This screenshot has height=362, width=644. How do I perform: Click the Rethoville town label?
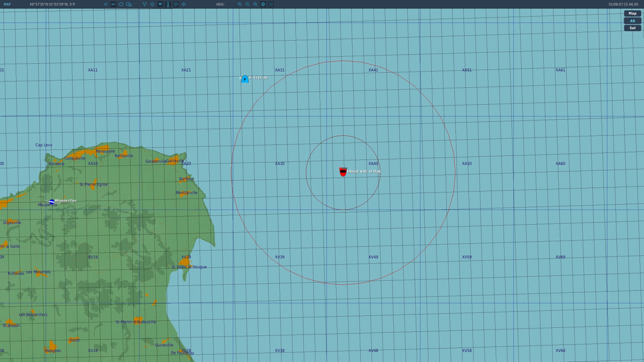(124, 156)
